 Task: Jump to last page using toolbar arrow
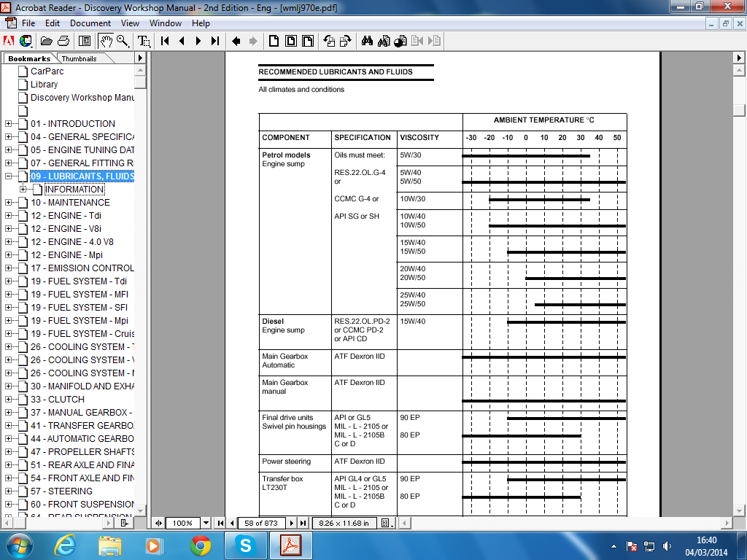click(x=215, y=41)
